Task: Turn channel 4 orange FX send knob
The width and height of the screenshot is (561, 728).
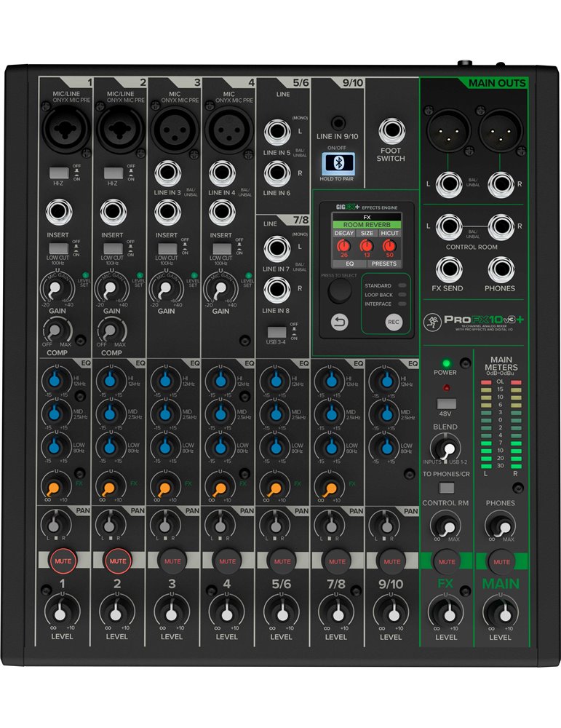Action: 219,487
